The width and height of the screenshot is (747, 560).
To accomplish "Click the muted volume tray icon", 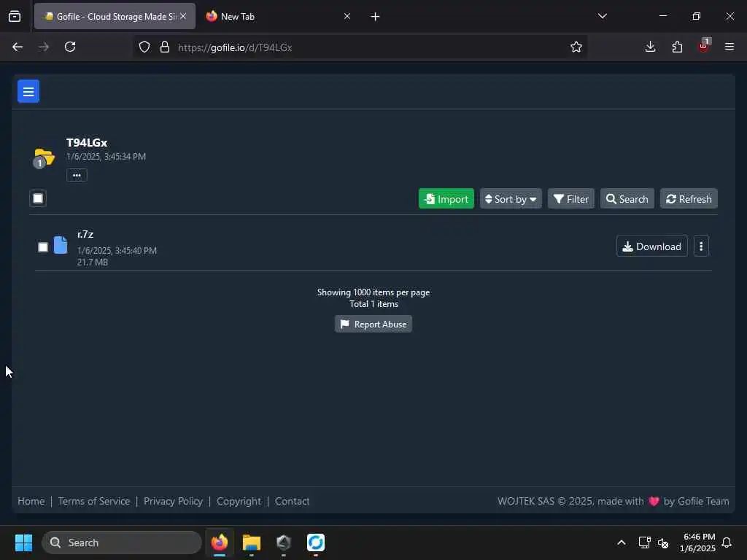I will [663, 542].
